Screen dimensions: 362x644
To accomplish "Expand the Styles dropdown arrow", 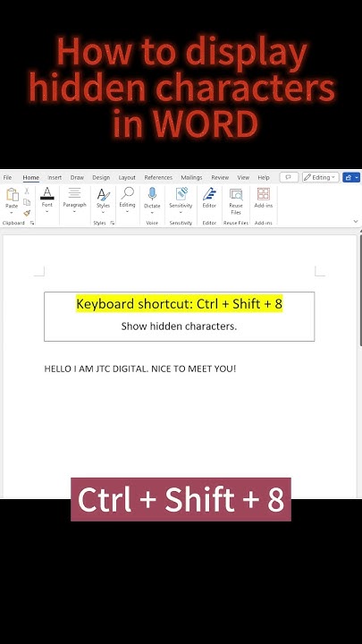I will pos(103,212).
